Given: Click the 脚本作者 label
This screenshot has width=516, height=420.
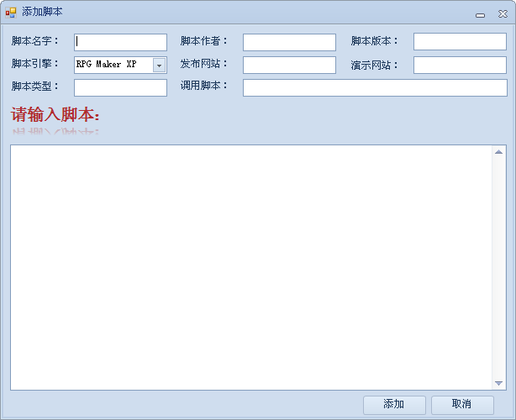Looking at the screenshot, I should [x=203, y=41].
